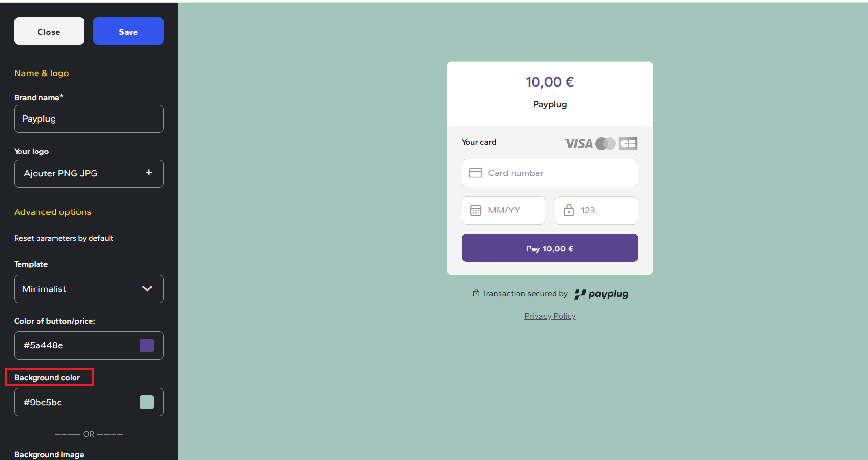Click the Save button
The height and width of the screenshot is (460, 868).
[129, 31]
